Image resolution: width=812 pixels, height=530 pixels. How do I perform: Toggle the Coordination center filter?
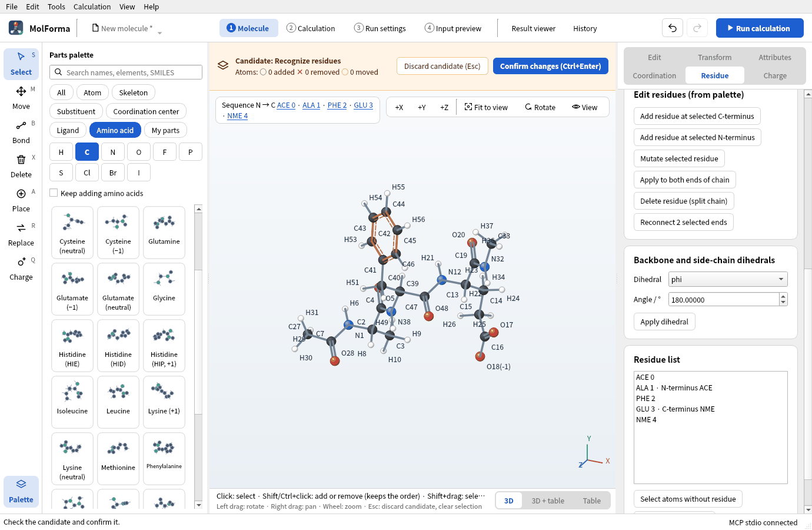pyautogui.click(x=147, y=111)
